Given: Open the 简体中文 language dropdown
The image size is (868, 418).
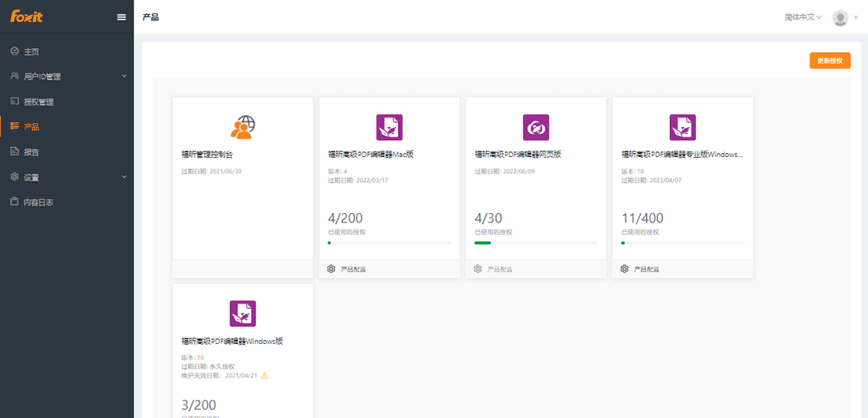Looking at the screenshot, I should pyautogui.click(x=803, y=17).
